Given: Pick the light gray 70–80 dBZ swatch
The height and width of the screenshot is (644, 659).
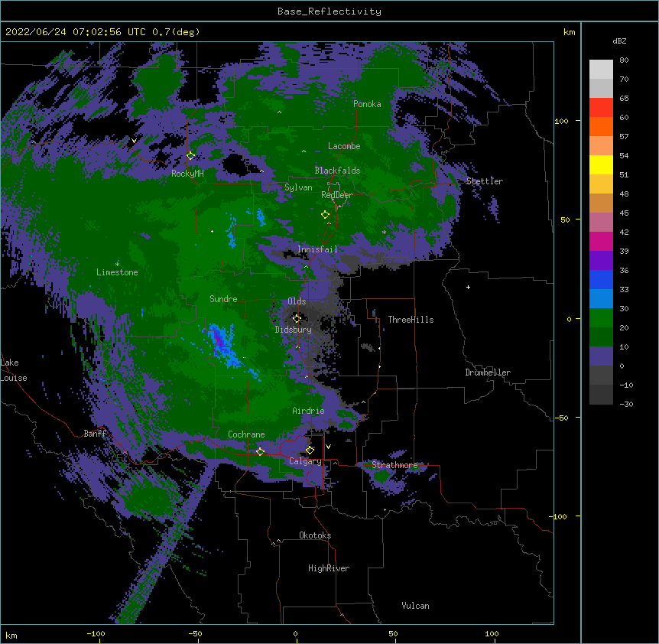Looking at the screenshot, I should pos(601,70).
